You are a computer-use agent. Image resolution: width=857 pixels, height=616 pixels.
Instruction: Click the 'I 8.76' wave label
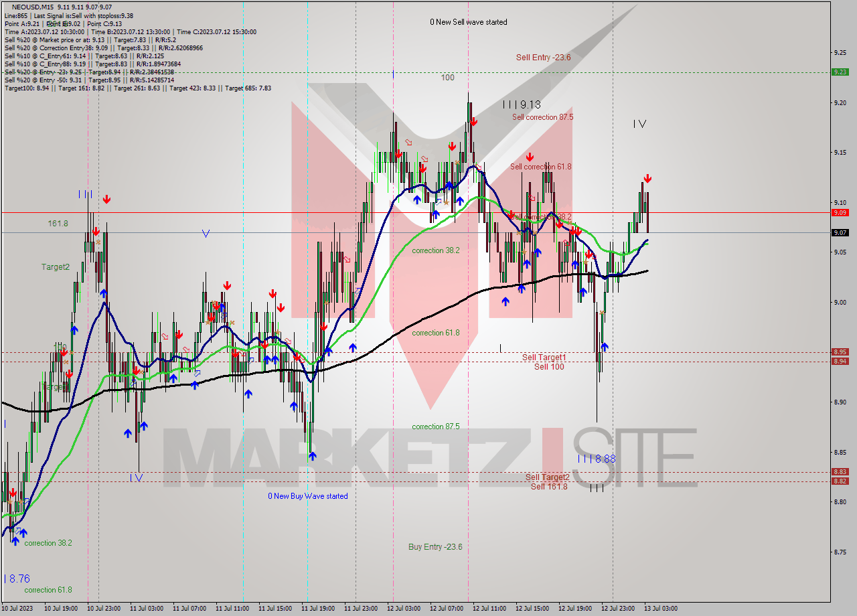click(x=17, y=579)
